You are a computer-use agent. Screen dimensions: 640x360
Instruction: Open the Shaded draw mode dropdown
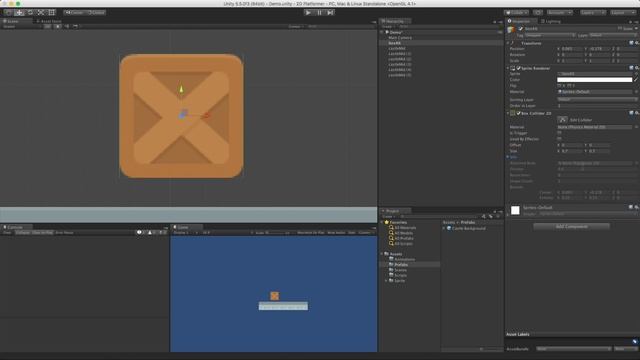point(21,27)
